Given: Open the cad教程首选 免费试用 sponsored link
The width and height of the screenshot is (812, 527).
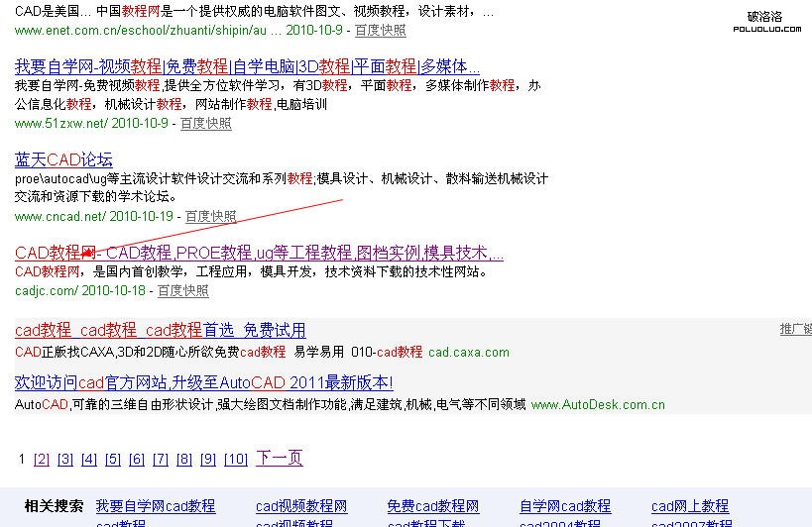Looking at the screenshot, I should click(x=160, y=331).
